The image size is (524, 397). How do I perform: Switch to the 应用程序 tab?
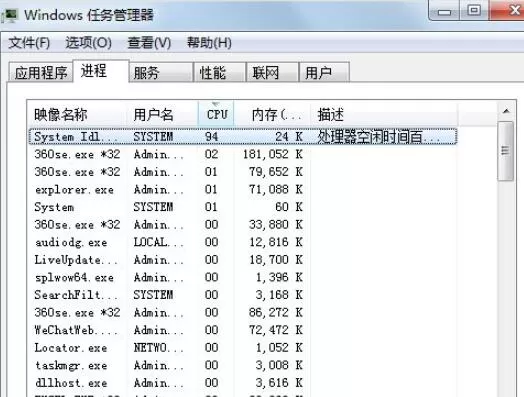(41, 72)
